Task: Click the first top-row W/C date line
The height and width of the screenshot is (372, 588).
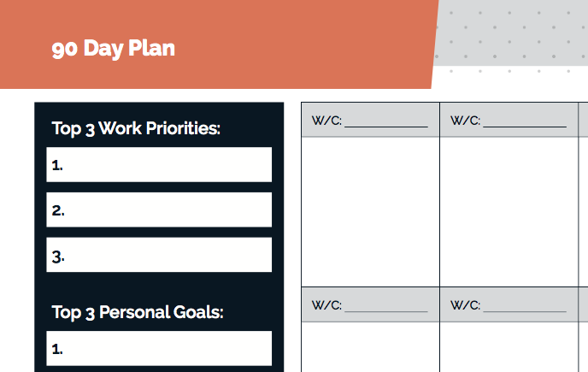Action: (x=386, y=126)
